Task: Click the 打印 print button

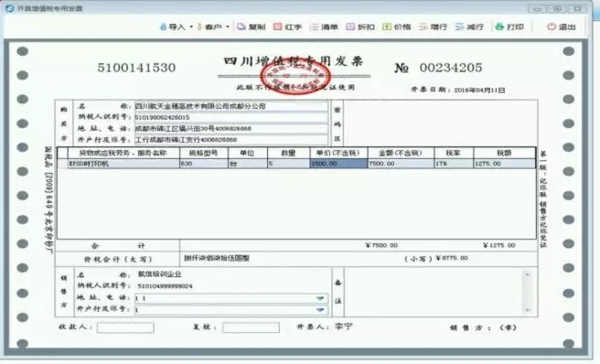Action: 509,27
